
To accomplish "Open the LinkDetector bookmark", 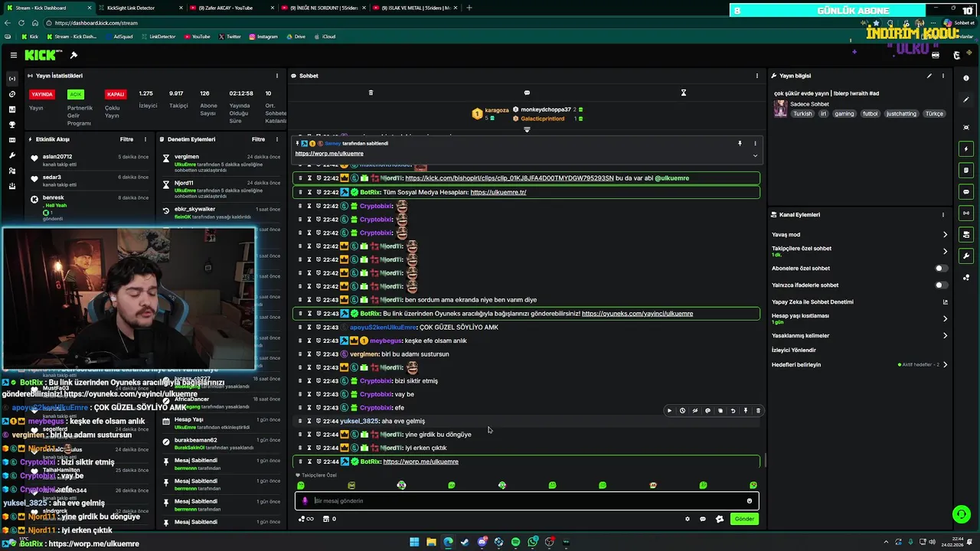I will [157, 37].
